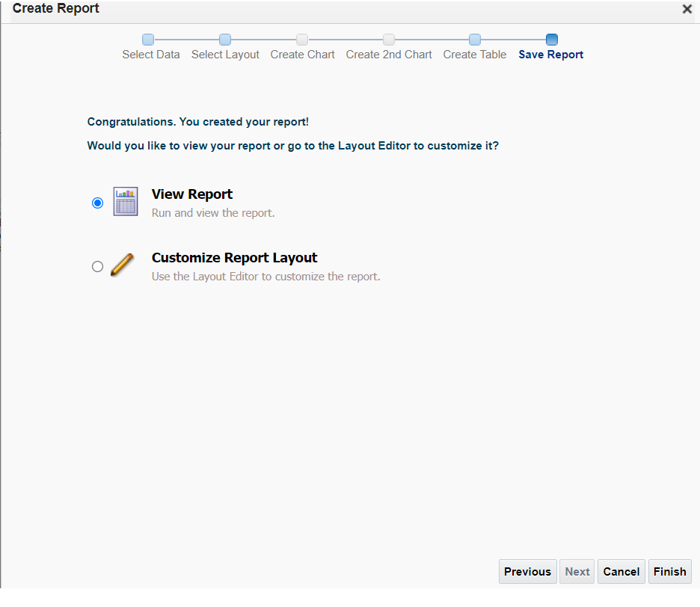Viewport: 700px width, 607px height.
Task: Click the Save Report highlighted step marker
Action: click(x=551, y=39)
